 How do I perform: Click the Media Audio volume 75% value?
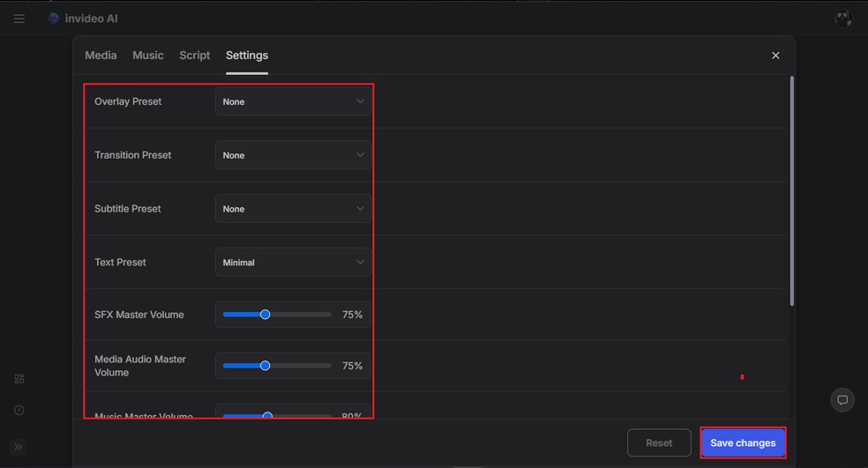pyautogui.click(x=352, y=366)
